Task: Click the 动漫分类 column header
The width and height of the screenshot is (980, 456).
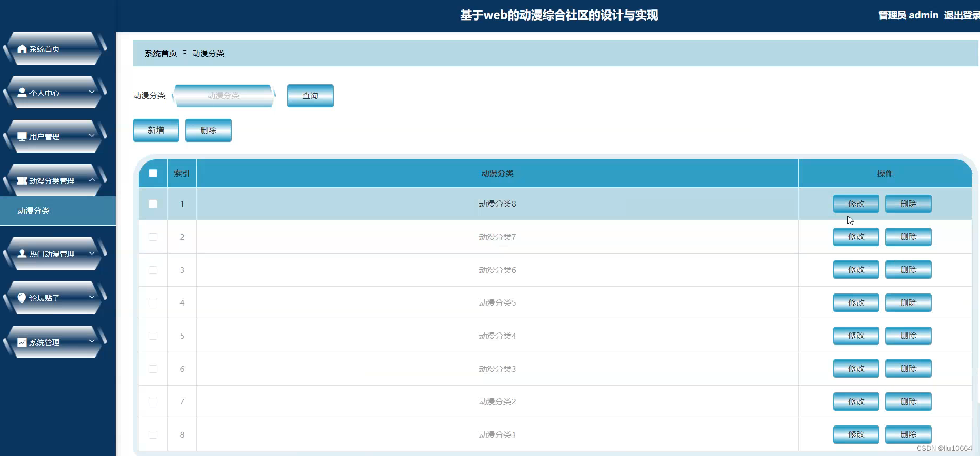Action: [497, 174]
